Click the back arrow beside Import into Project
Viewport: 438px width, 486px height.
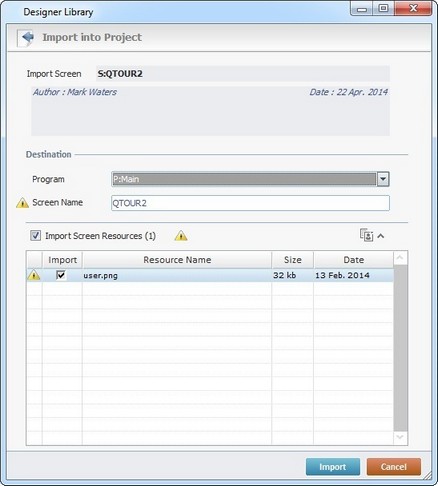click(26, 38)
